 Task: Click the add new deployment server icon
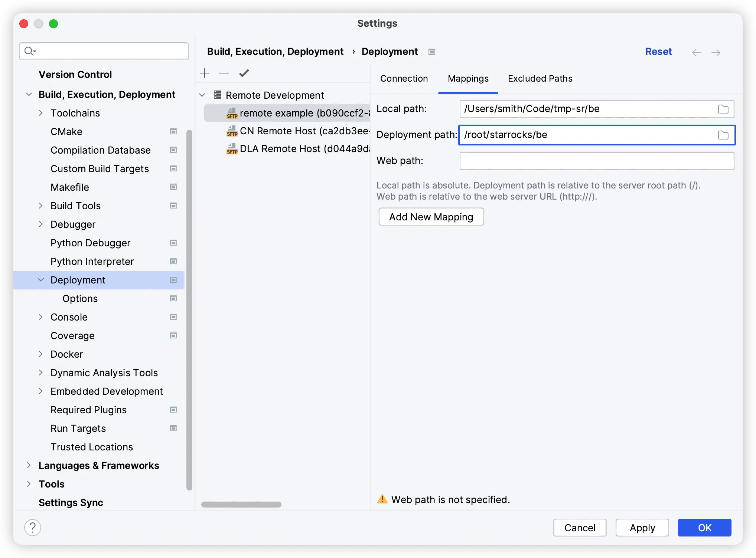point(205,73)
